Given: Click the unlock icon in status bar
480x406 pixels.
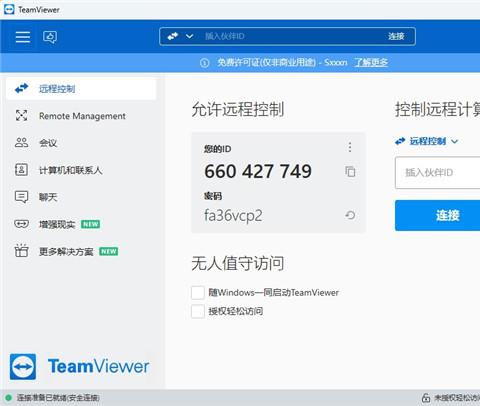Looking at the screenshot, I should tap(426, 398).
